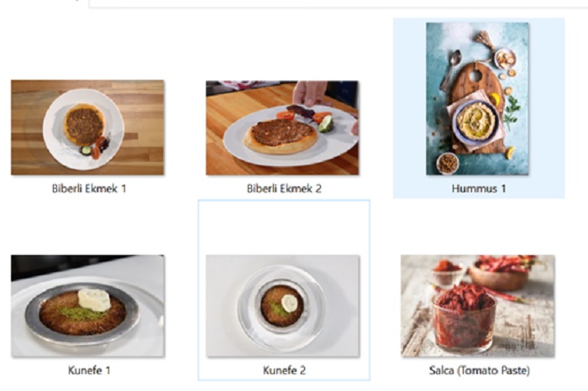Select the Kunefe 1 thumbnail image

(x=87, y=306)
